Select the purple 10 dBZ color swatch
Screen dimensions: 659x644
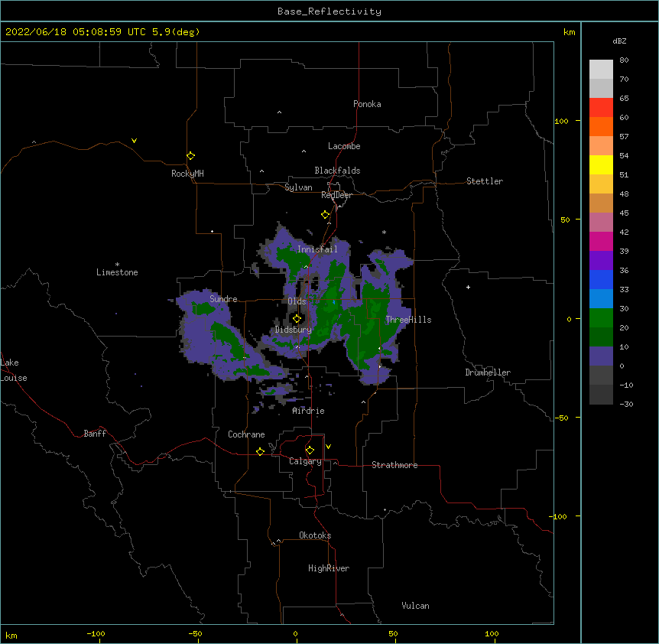601,356
